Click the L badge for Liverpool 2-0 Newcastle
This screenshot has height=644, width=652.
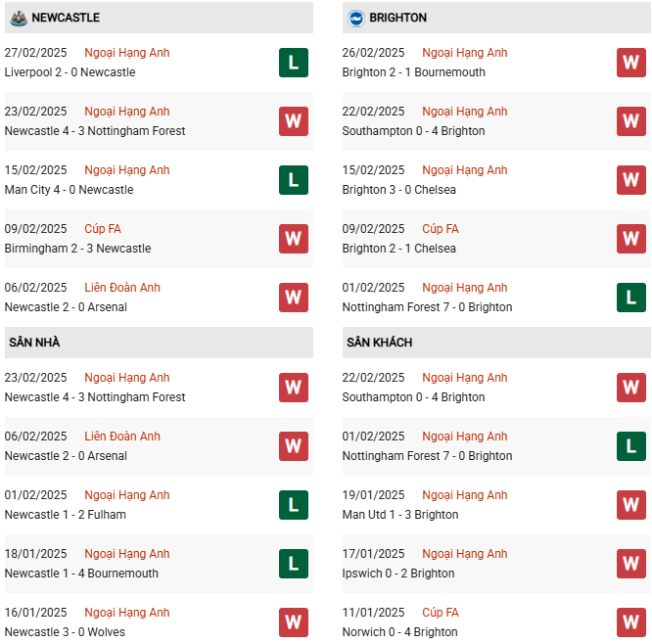coord(294,63)
